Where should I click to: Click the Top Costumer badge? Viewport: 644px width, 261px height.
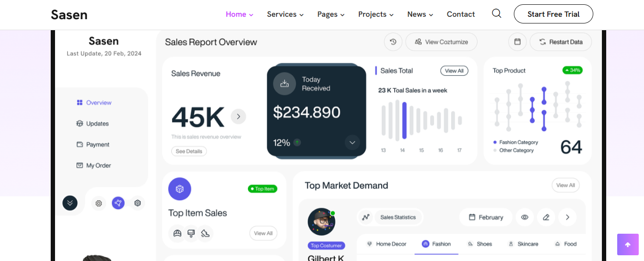[x=326, y=246]
